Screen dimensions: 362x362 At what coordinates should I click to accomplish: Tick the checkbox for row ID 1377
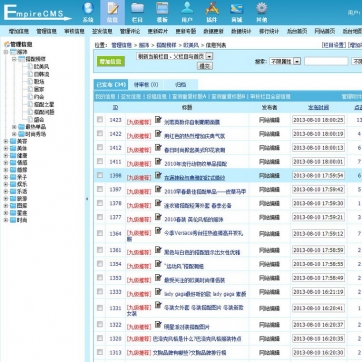[x=100, y=217]
